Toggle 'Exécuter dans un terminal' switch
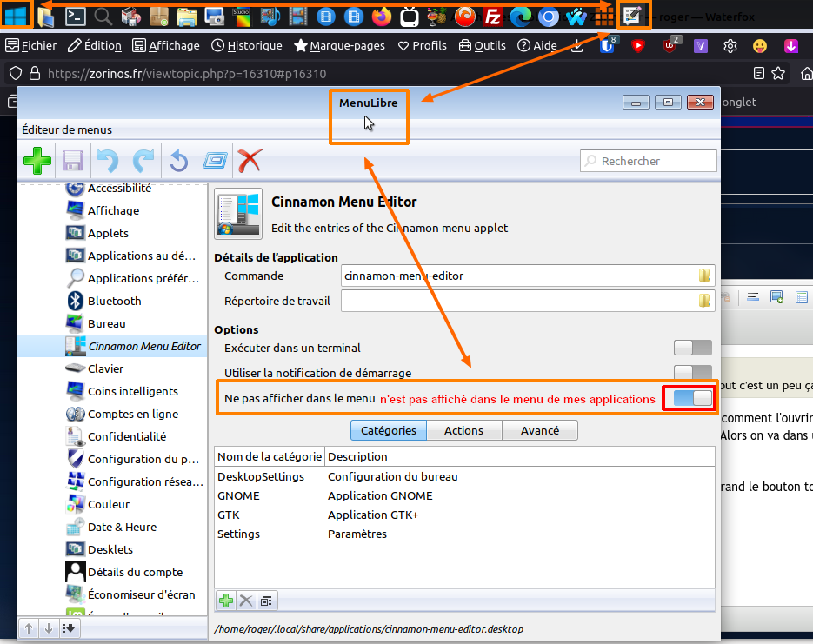 point(692,348)
